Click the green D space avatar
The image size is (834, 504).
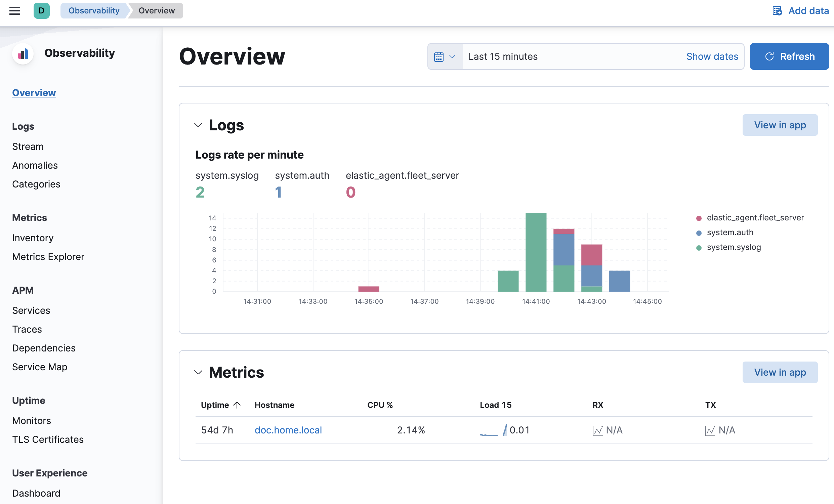(42, 11)
